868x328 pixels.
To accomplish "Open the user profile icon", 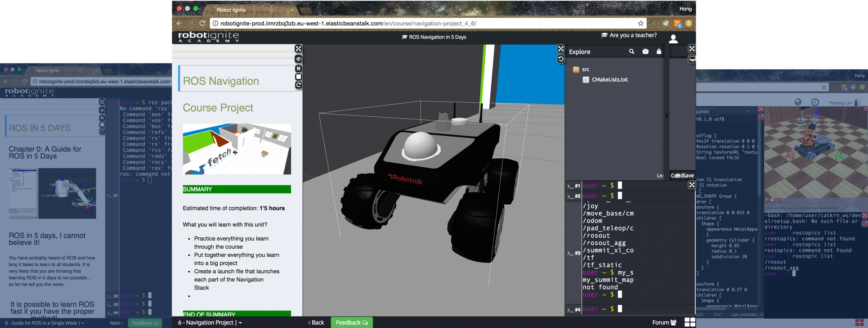I will pos(673,39).
